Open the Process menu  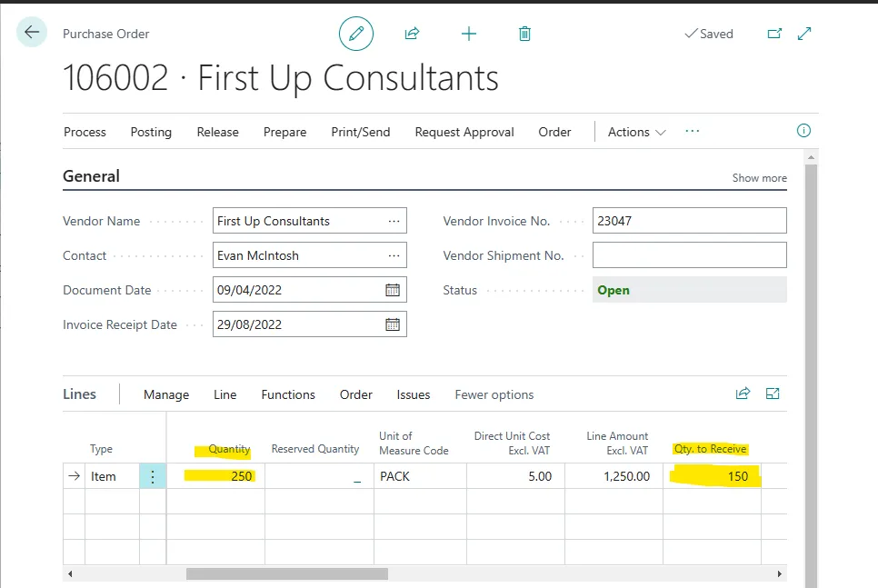[85, 132]
